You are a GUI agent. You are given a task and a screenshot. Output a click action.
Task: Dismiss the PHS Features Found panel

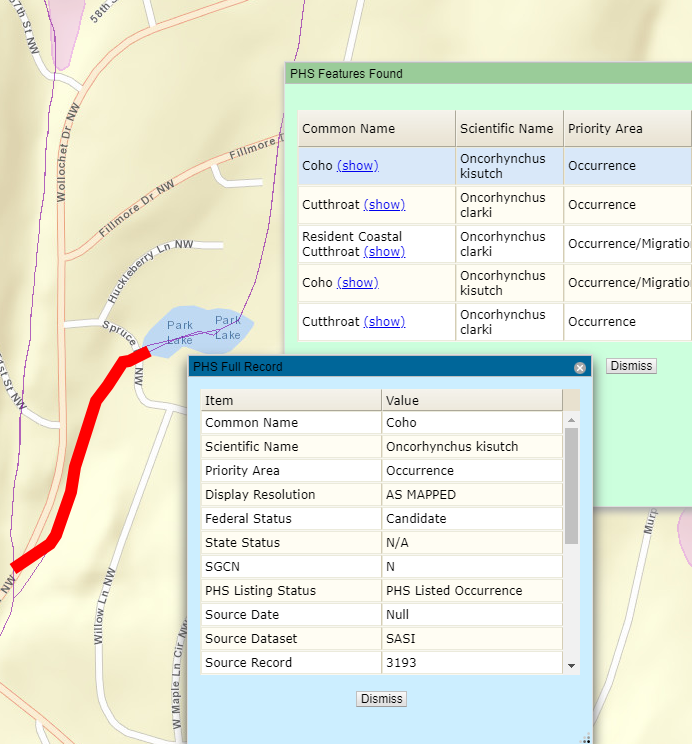pos(631,366)
